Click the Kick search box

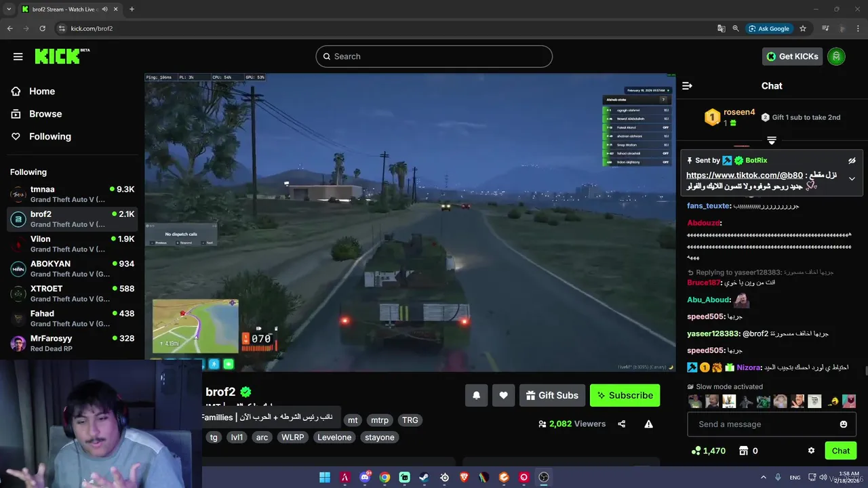(x=434, y=56)
